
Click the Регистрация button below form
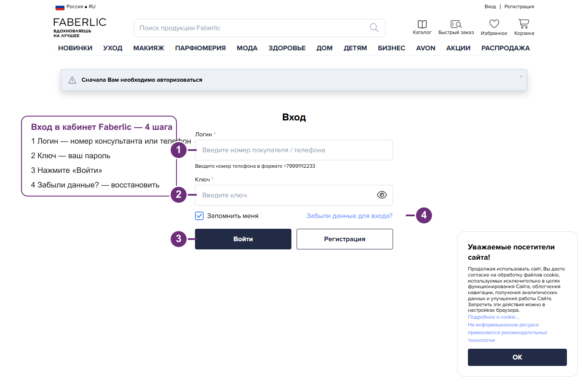(345, 239)
